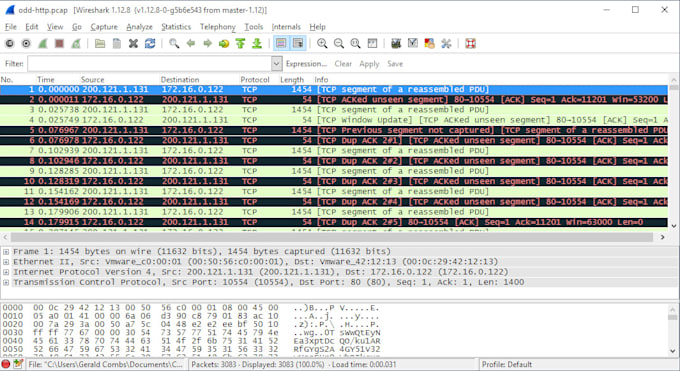
Task: Zoom out packet text icon
Action: (339, 43)
